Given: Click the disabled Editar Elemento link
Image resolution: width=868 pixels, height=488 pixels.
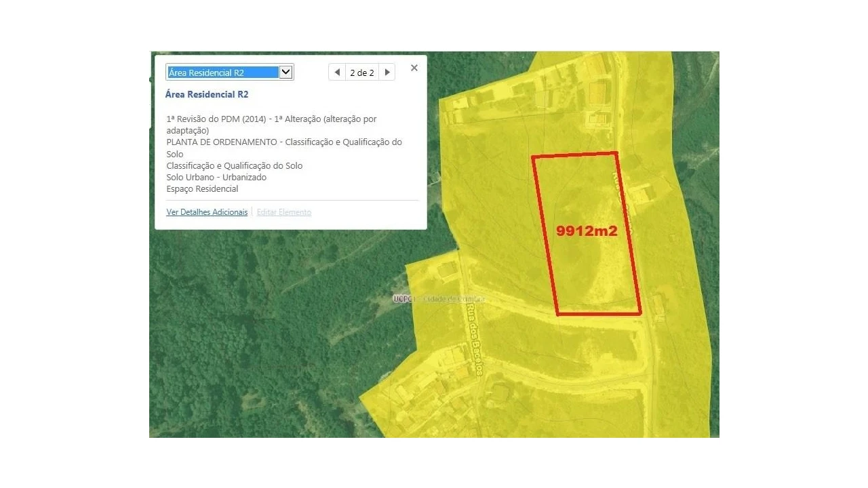Looking at the screenshot, I should 283,211.
